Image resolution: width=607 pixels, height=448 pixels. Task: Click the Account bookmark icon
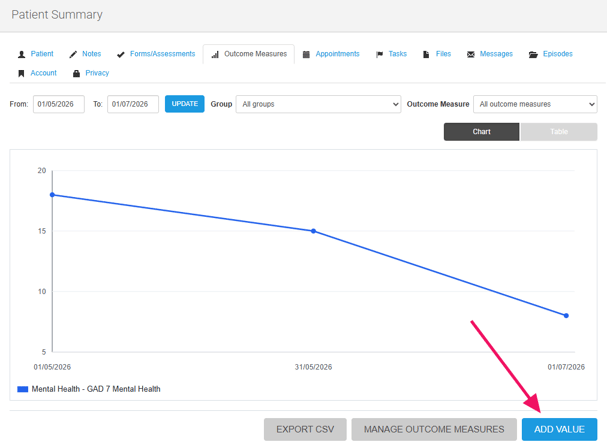[x=21, y=74]
